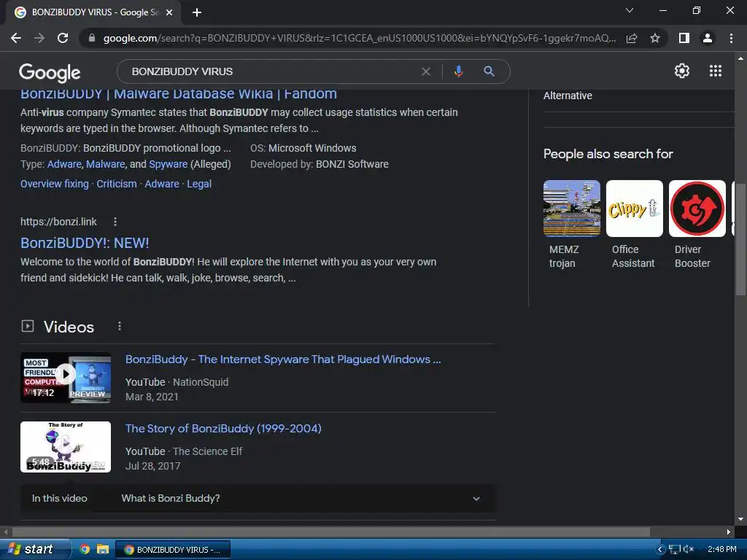747x560 pixels.
Task: Click the vertical scrollbar down arrow
Action: [740, 519]
